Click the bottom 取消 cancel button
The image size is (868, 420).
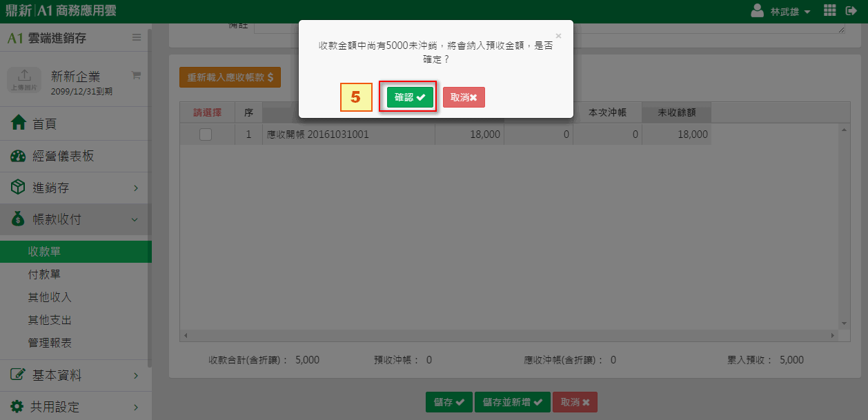click(575, 402)
